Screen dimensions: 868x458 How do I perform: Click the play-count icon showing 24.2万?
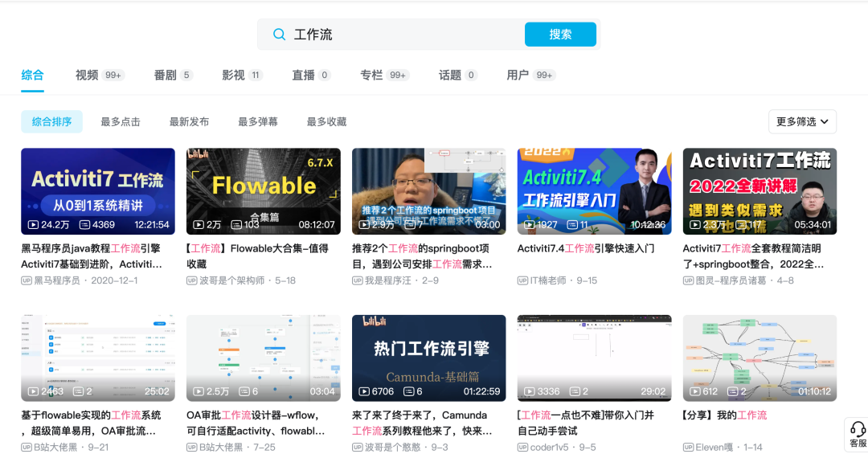click(33, 224)
